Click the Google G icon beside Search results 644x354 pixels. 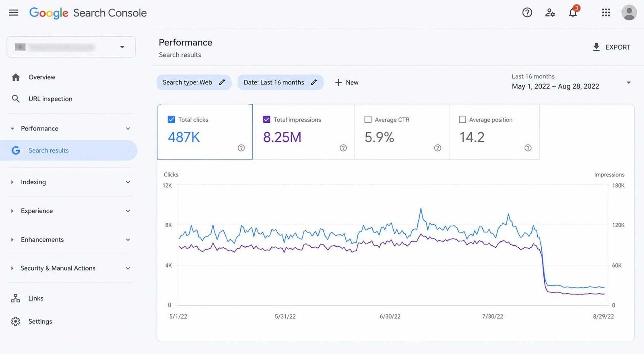[16, 150]
